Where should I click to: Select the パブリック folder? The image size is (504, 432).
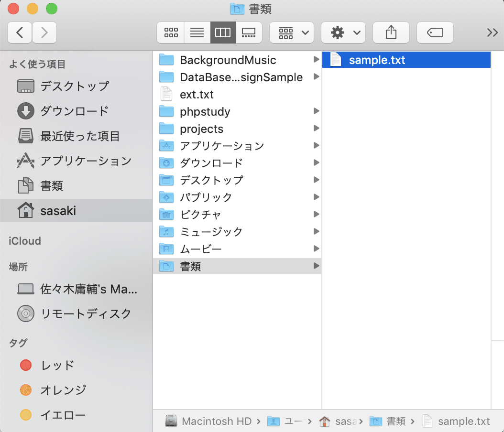pyautogui.click(x=237, y=197)
